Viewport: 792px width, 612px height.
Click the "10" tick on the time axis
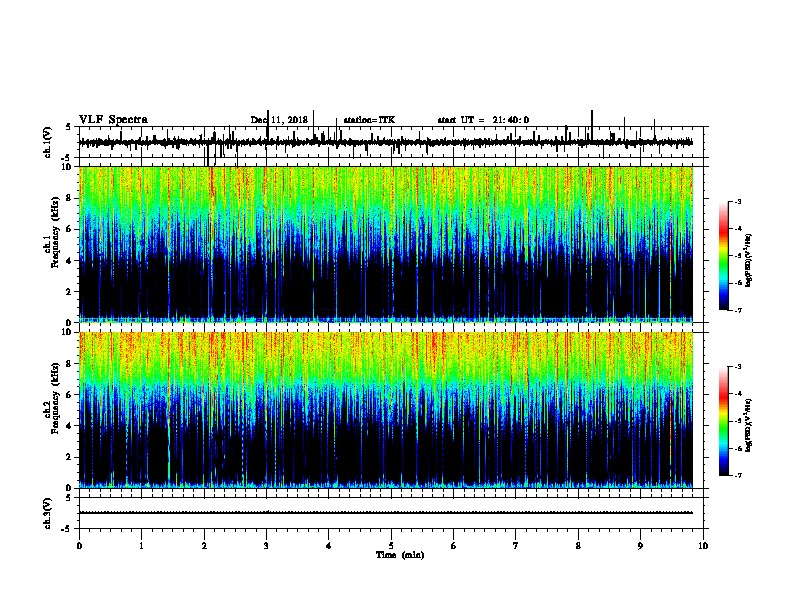703,546
